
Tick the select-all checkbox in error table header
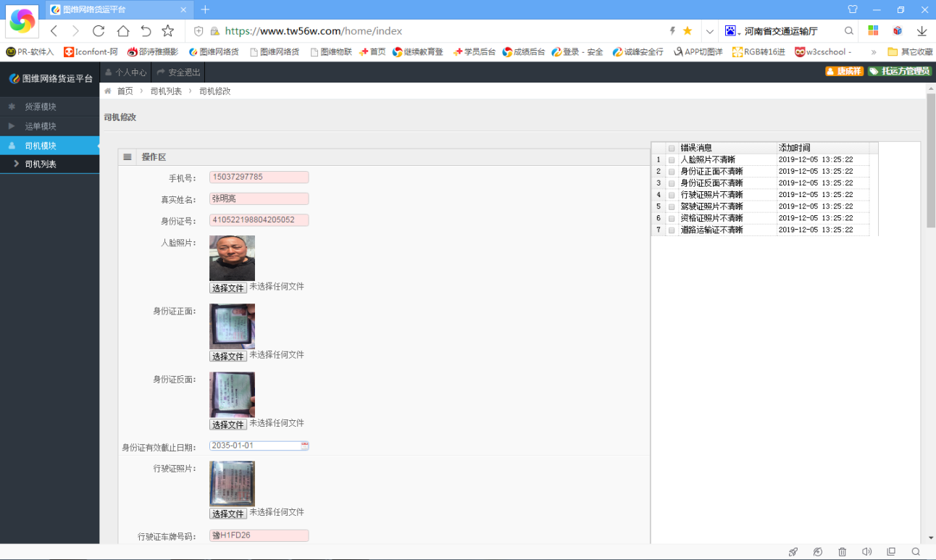click(x=672, y=148)
